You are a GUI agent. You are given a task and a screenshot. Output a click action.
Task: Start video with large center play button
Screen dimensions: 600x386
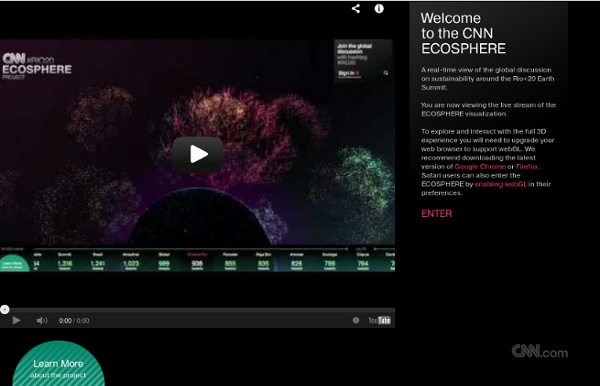tap(198, 154)
